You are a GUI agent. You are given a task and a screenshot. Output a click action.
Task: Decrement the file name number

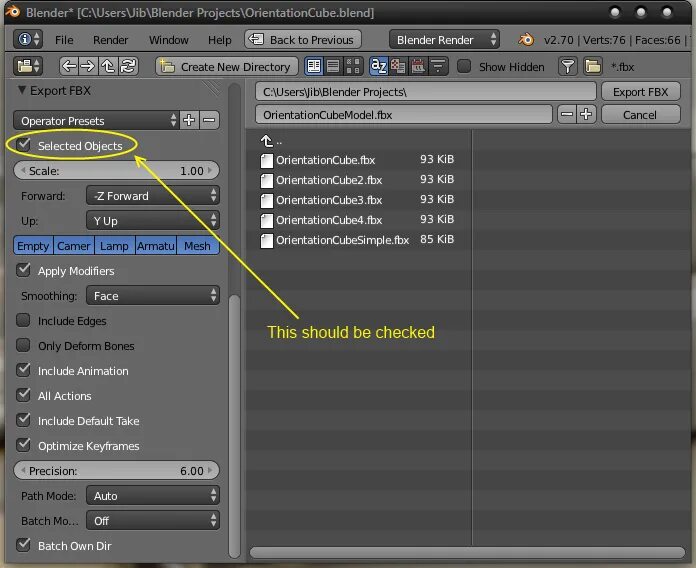(567, 114)
